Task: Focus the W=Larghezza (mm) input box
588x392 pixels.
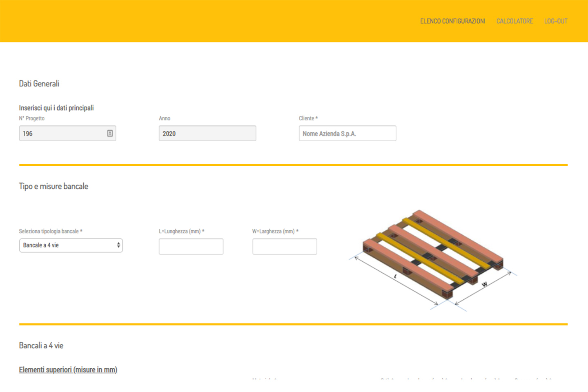Action: [285, 247]
